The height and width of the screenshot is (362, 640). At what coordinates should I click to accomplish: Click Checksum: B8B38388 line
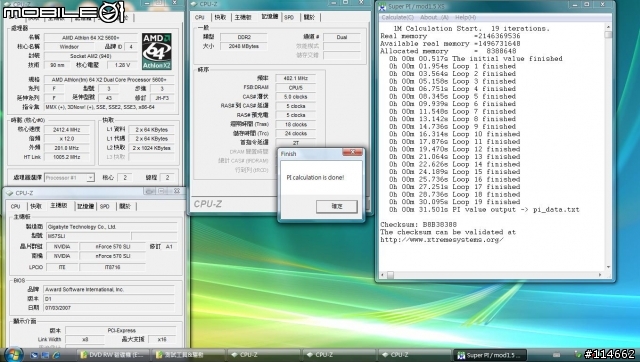coord(418,225)
